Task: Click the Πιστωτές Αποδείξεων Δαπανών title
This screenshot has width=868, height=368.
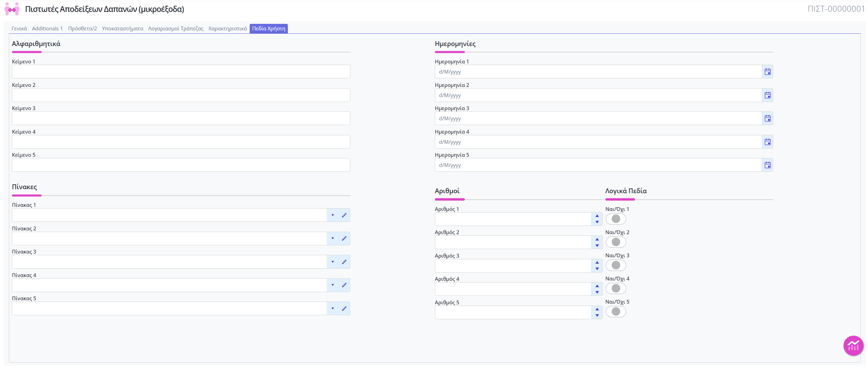Action: tap(105, 9)
